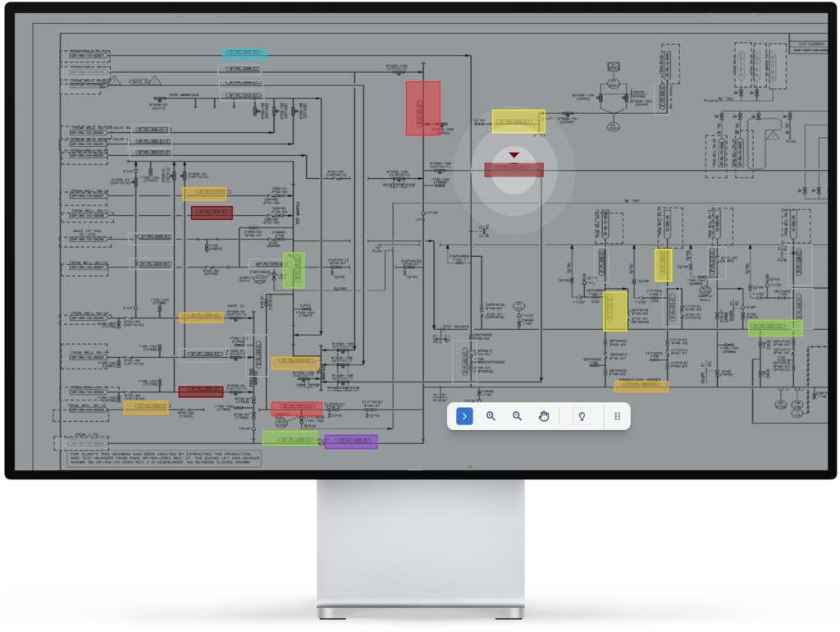This screenshot has height=632, width=840.
Task: Click the larger yellow vertical highlight
Action: click(615, 311)
